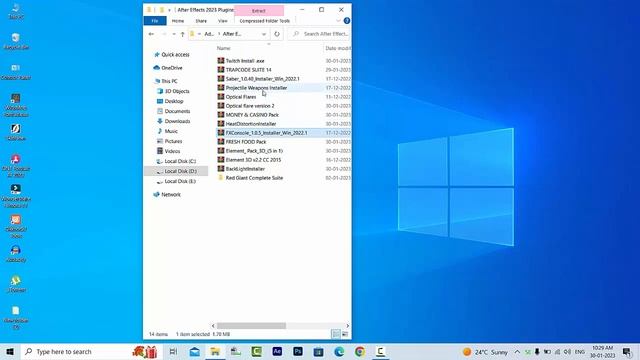The height and width of the screenshot is (360, 640).
Task: Open Desktop in the navigation pane
Action: [x=174, y=101]
